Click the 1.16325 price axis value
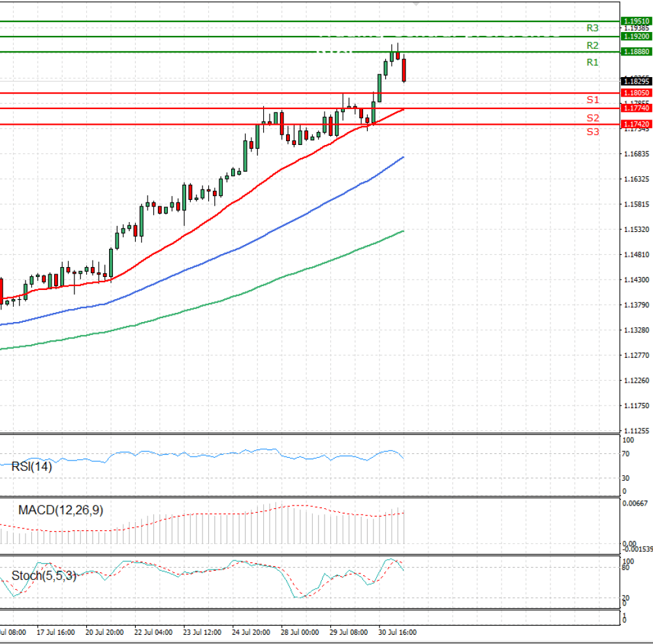 [636, 179]
